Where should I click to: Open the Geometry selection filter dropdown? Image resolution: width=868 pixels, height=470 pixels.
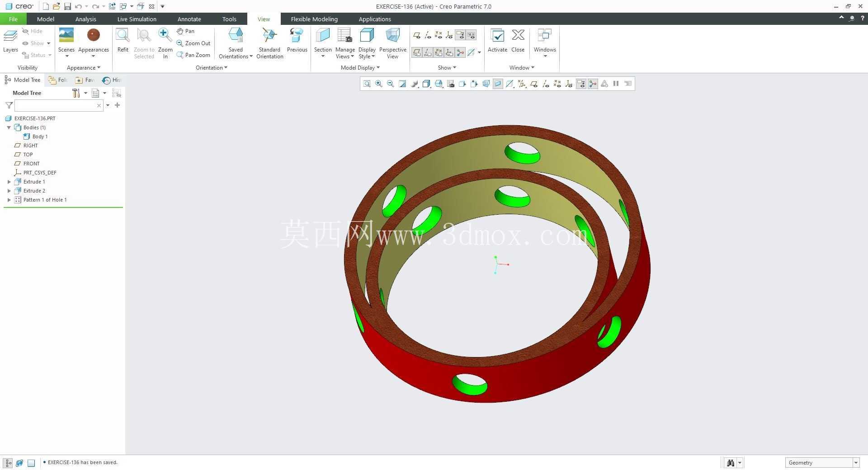coord(855,463)
